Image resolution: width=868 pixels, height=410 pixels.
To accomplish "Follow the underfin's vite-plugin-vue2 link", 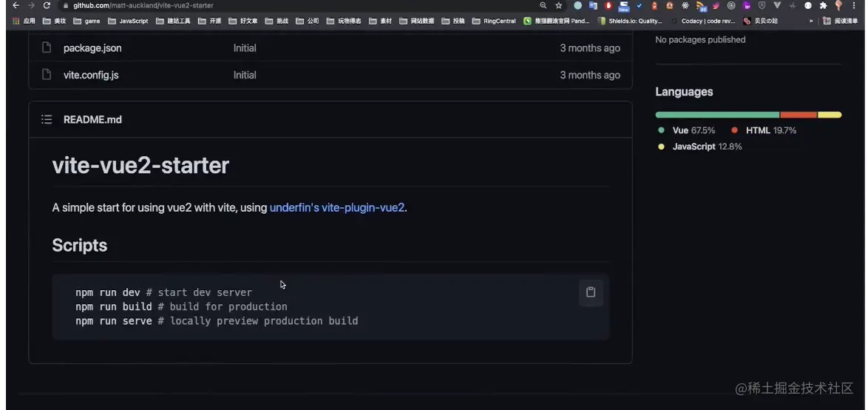I will click(337, 207).
